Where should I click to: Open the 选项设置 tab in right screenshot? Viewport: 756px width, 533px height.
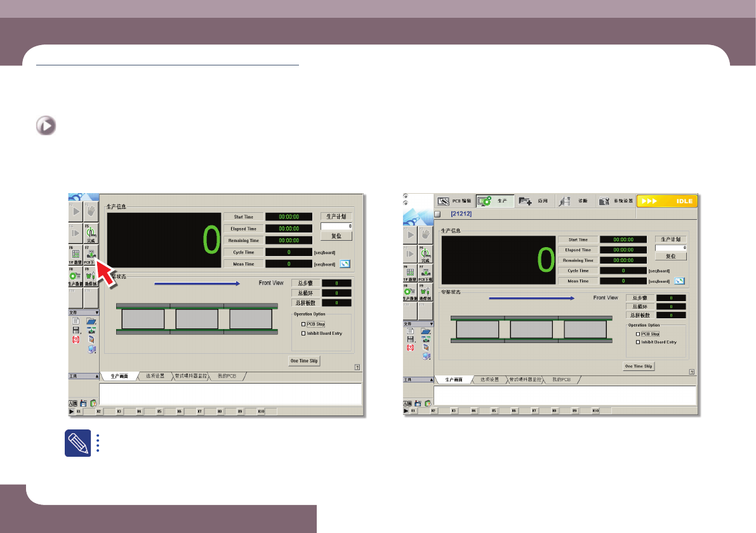tap(490, 380)
